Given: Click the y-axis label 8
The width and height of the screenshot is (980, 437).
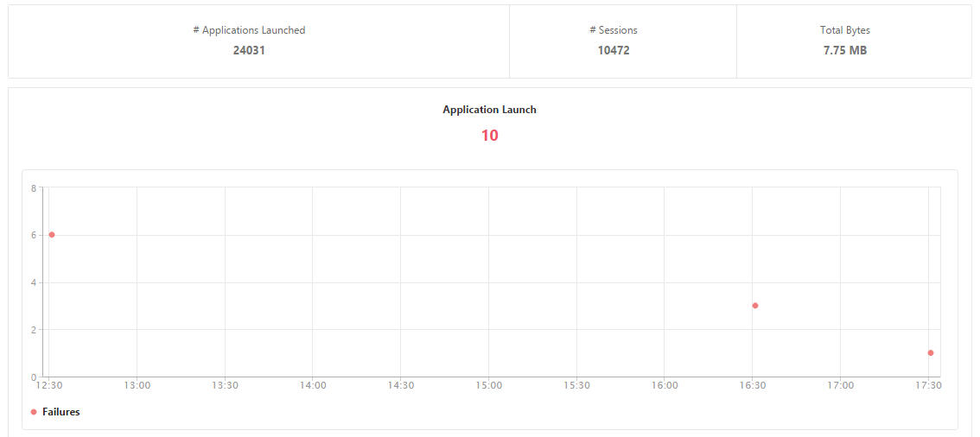Looking at the screenshot, I should click(x=33, y=188).
